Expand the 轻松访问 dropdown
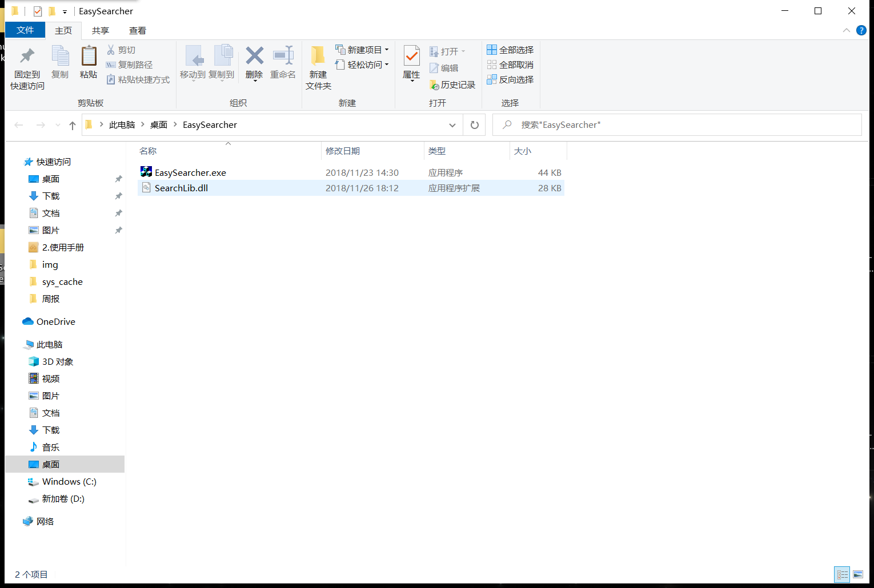Image resolution: width=874 pixels, height=588 pixels. tap(387, 65)
